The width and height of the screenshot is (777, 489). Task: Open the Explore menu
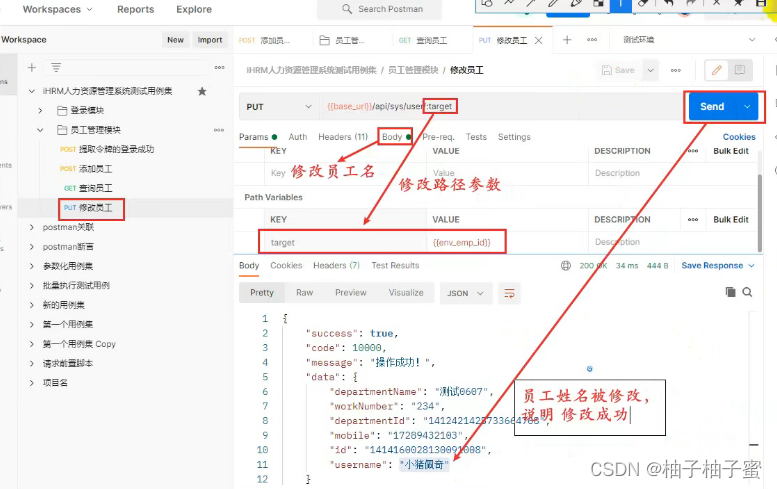click(194, 9)
